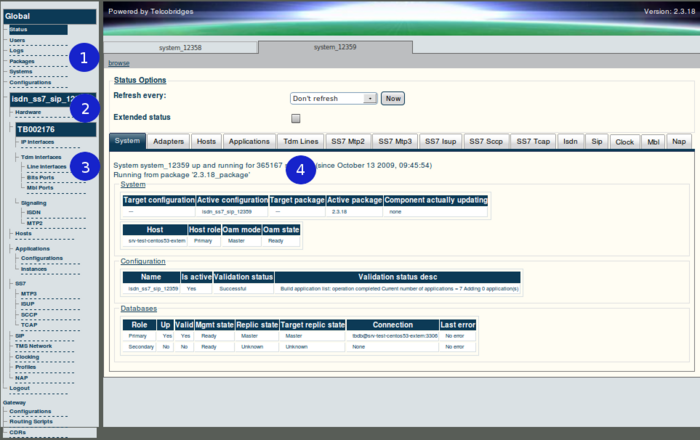The image size is (700, 440).
Task: Select the Nap status tab
Action: tap(679, 141)
